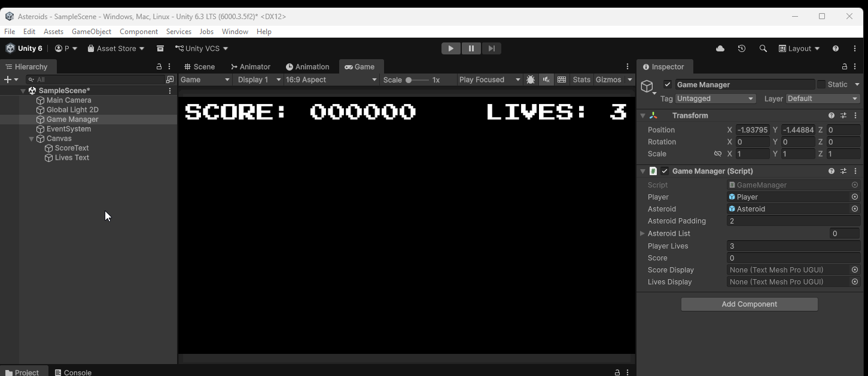Open the Layer Default dropdown
The height and width of the screenshot is (376, 868).
823,99
